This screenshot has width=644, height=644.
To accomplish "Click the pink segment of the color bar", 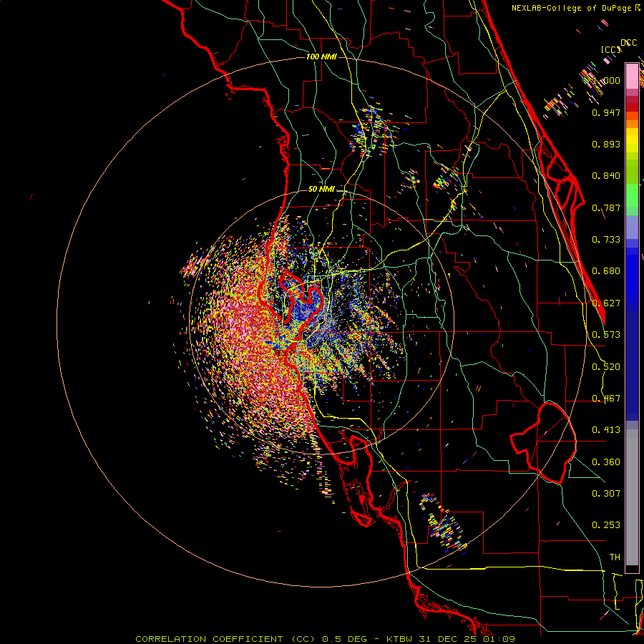I will tap(632, 76).
